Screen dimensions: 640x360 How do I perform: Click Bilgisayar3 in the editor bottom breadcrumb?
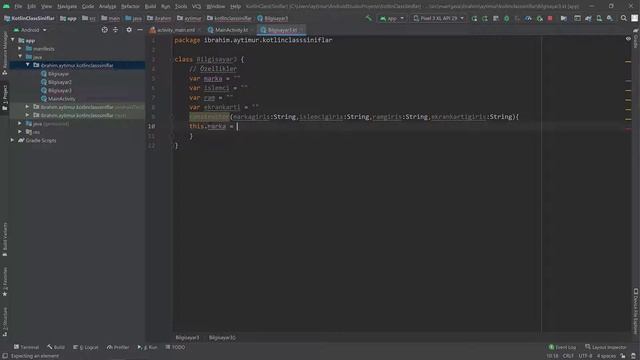click(x=187, y=338)
